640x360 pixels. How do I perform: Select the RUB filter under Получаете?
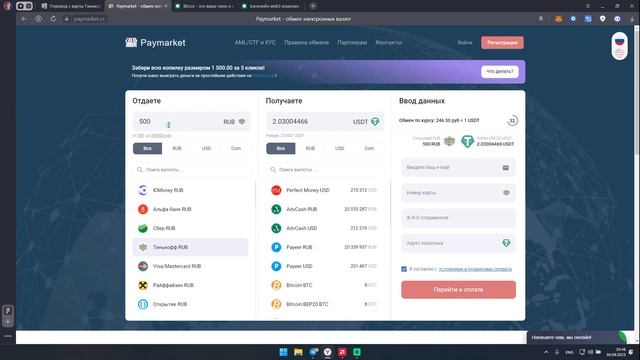click(x=310, y=148)
